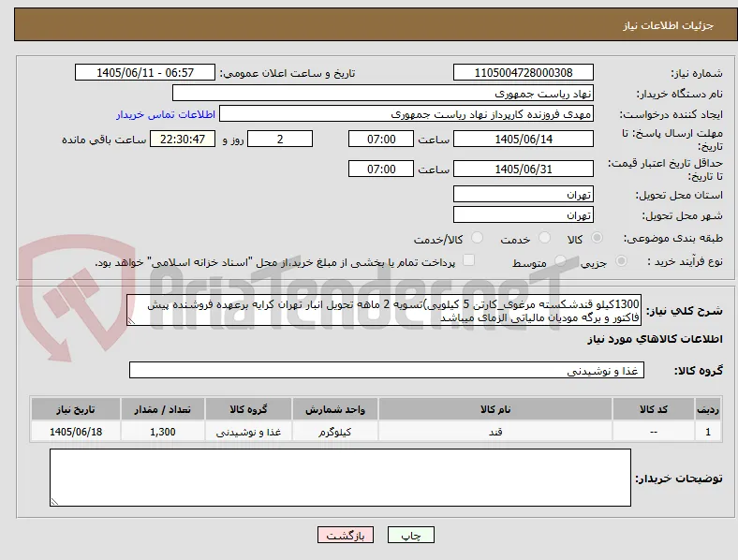Image resolution: width=738 pixels, height=560 pixels.
Task: Select the کالا/خدمت radio button
Action: click(x=478, y=238)
